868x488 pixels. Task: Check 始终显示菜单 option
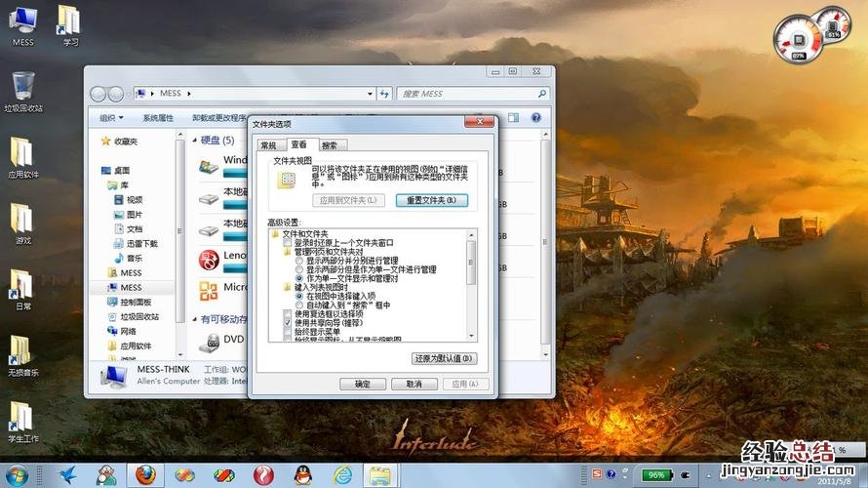(288, 331)
